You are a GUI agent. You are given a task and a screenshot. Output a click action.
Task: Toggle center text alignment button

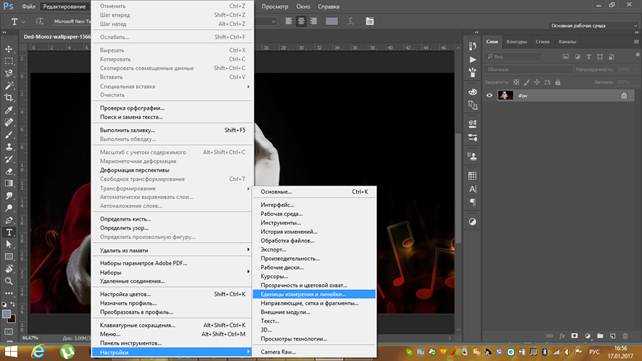coord(301,21)
